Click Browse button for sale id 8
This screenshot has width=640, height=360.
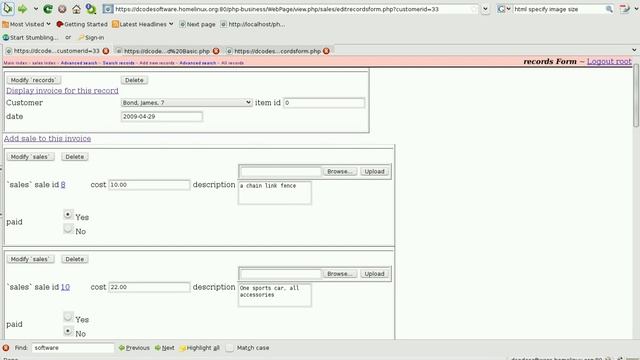click(340, 171)
